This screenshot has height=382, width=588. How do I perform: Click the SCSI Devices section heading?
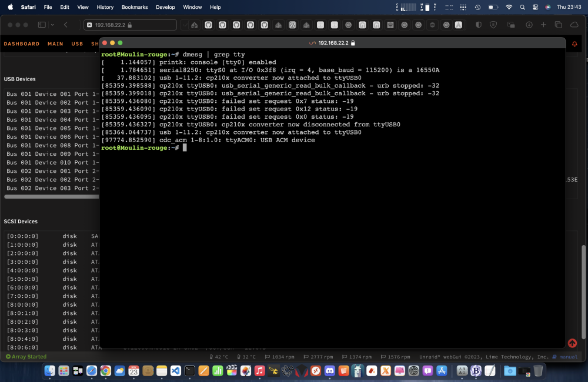(x=21, y=222)
